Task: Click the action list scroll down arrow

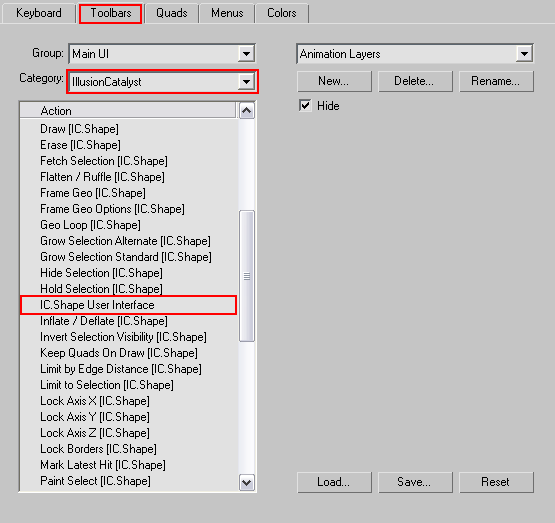Action: tap(247, 483)
